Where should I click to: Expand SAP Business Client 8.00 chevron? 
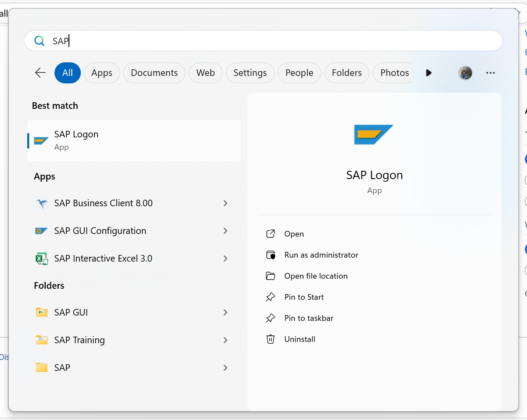[x=225, y=203]
